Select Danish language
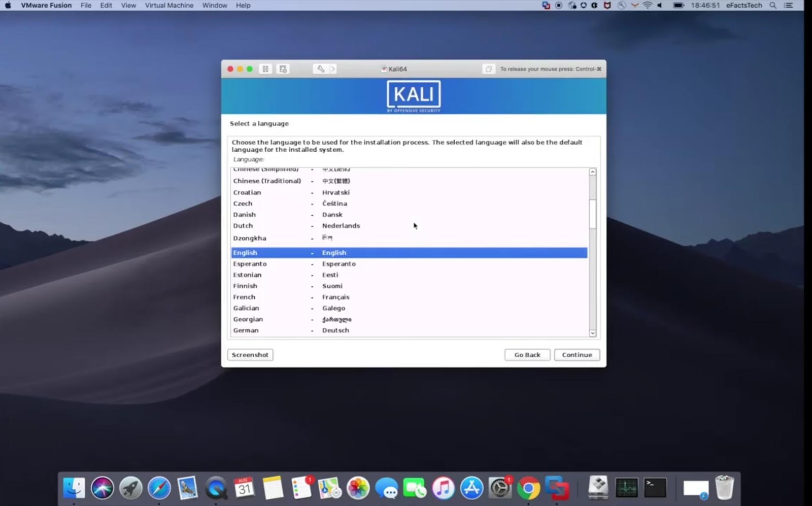Screen dimensions: 812x506 409,215
